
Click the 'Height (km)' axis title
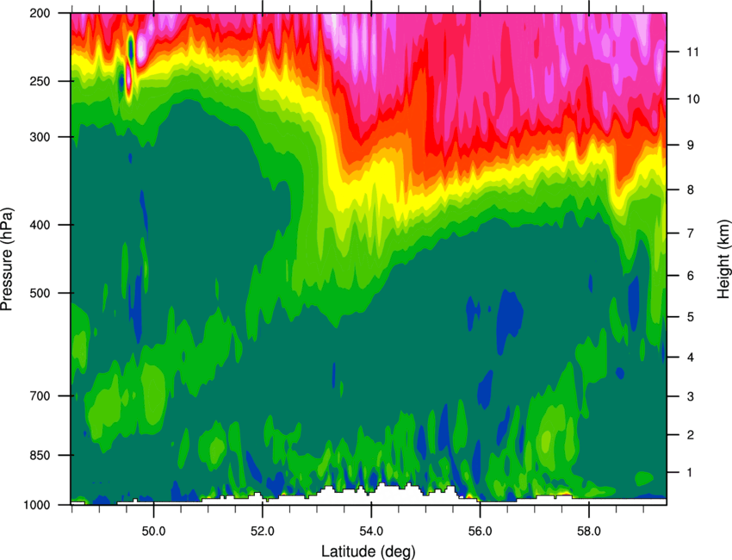click(x=723, y=259)
